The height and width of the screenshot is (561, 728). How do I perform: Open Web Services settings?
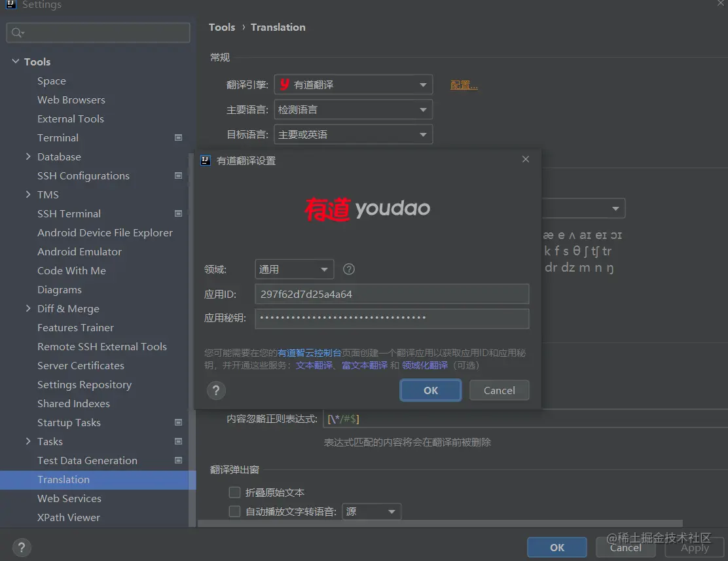tap(69, 498)
